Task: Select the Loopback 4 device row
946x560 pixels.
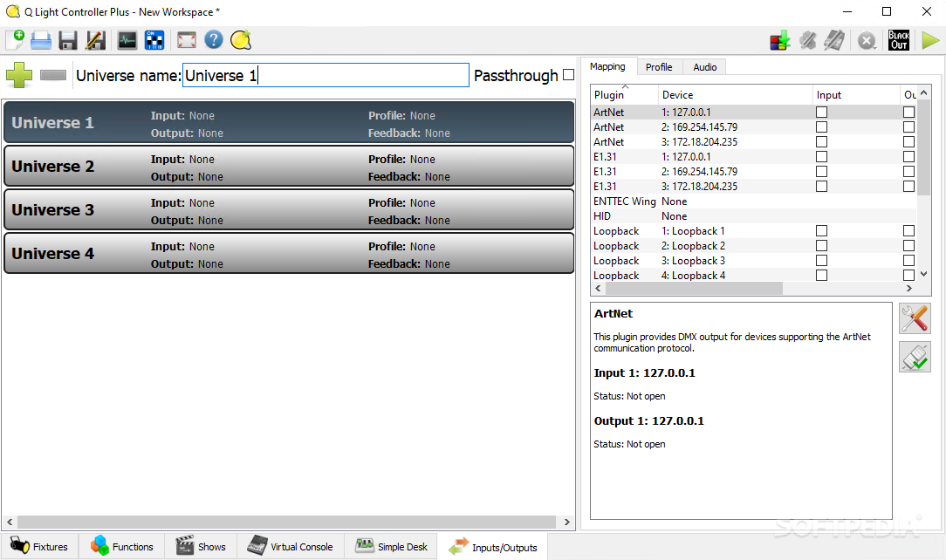Action: [754, 276]
